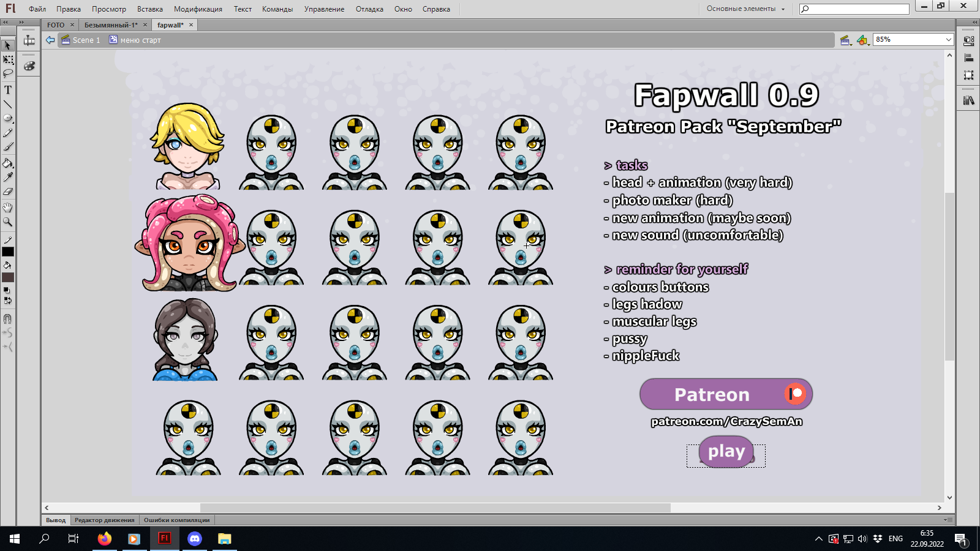Toggle the Snap to Objects magnet

[x=8, y=319]
